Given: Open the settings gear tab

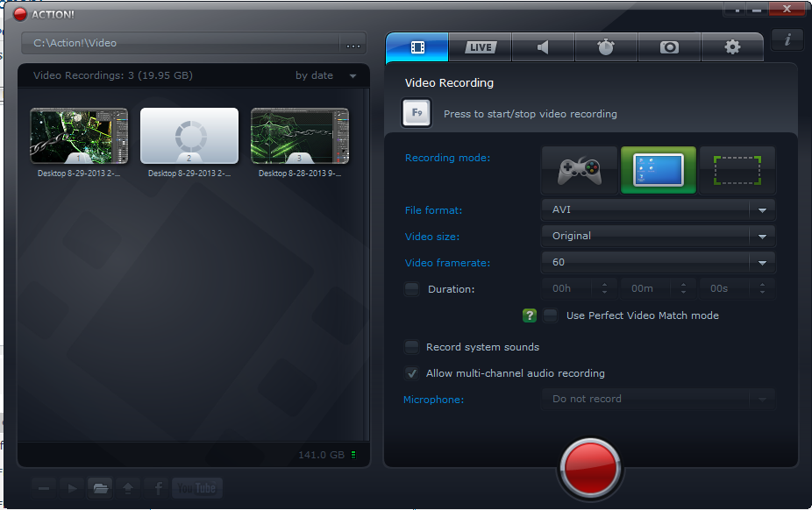Looking at the screenshot, I should pyautogui.click(x=732, y=47).
